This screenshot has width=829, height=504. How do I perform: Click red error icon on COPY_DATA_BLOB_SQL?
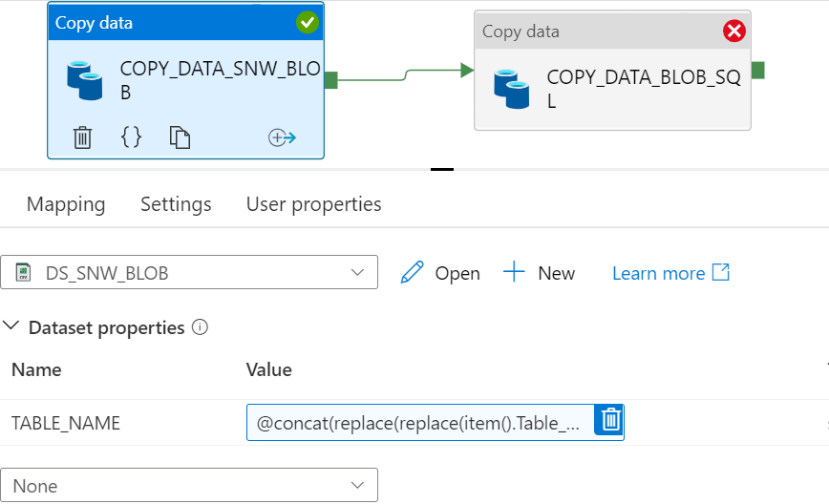tap(734, 31)
